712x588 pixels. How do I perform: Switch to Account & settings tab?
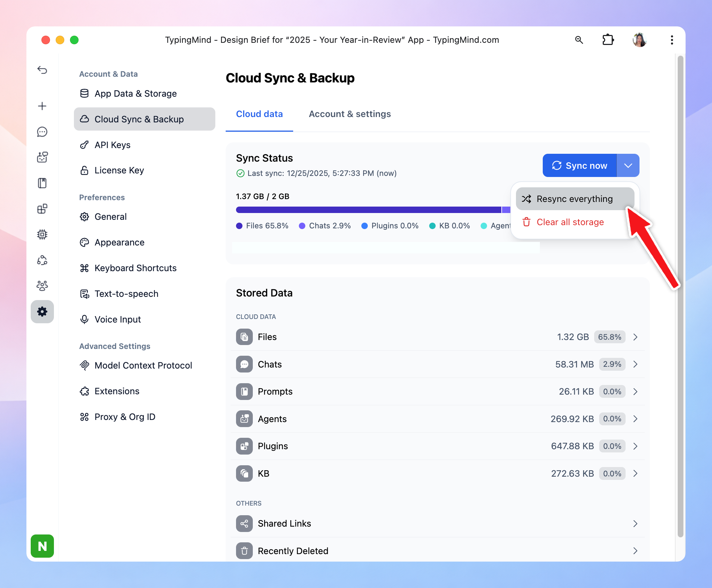350,114
